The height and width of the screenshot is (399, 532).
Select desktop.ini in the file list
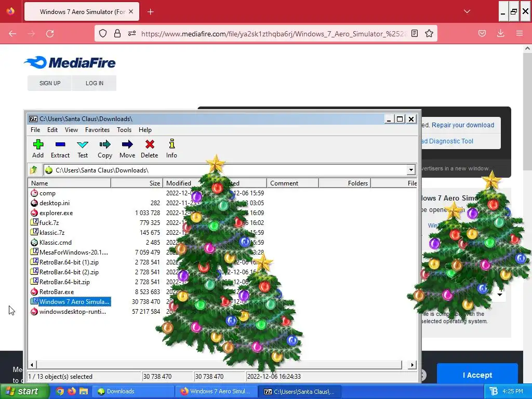pyautogui.click(x=50, y=203)
